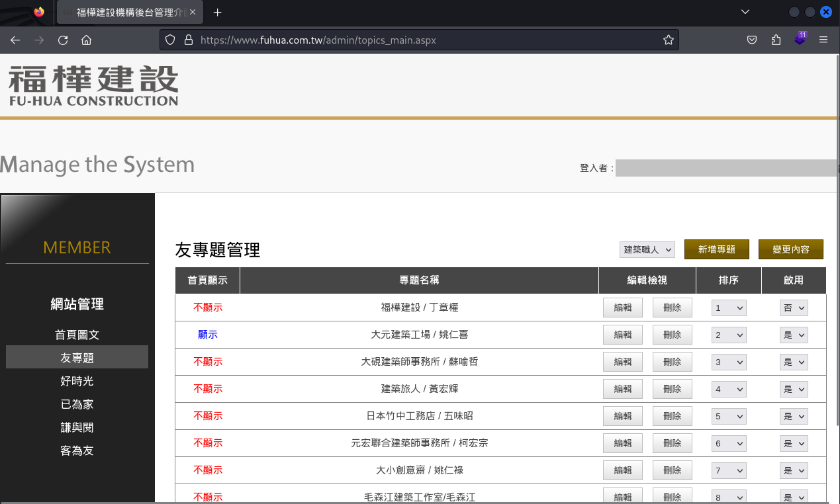Open the Extensions puzzle icon
840x504 pixels.
(776, 40)
